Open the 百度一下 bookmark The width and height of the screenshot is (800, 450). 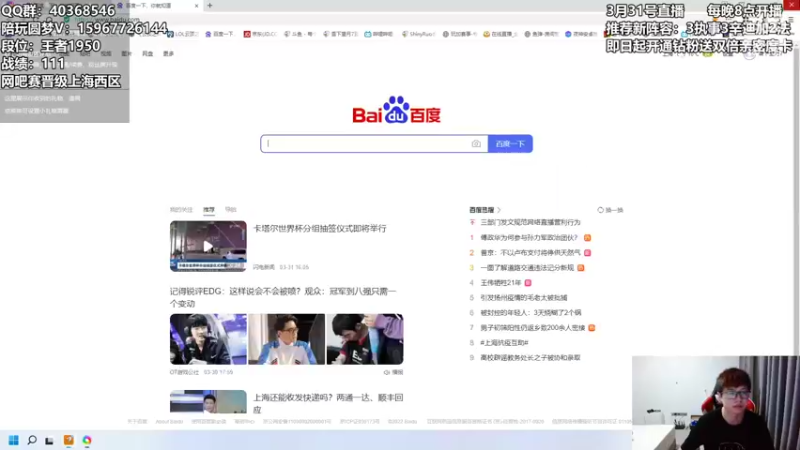[219, 34]
